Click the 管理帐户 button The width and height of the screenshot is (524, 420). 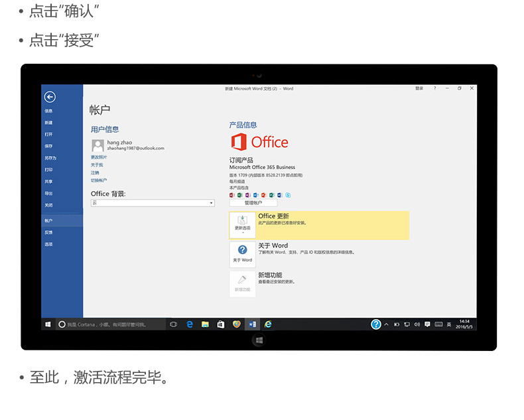tap(253, 203)
